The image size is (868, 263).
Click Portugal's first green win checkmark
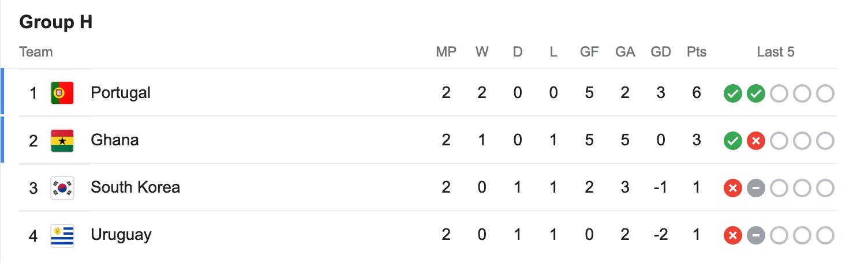pos(733,93)
